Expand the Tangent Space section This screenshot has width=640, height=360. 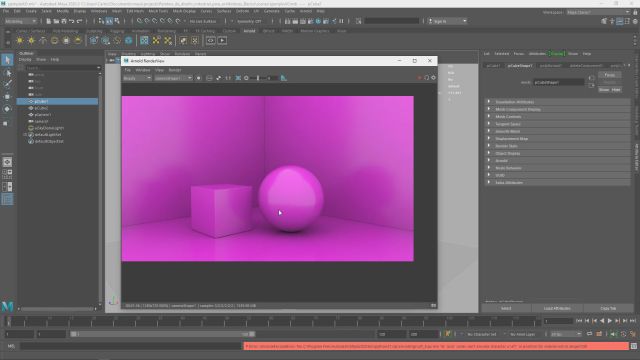[x=558, y=124]
